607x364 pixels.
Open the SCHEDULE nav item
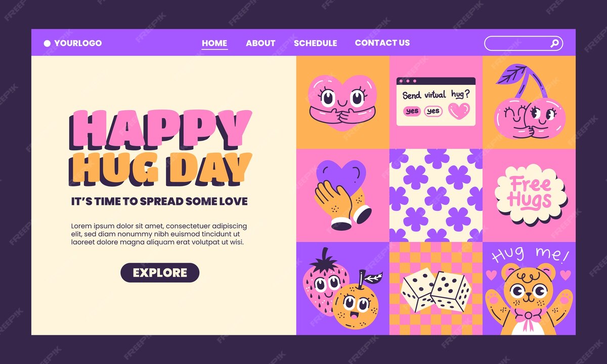click(315, 43)
